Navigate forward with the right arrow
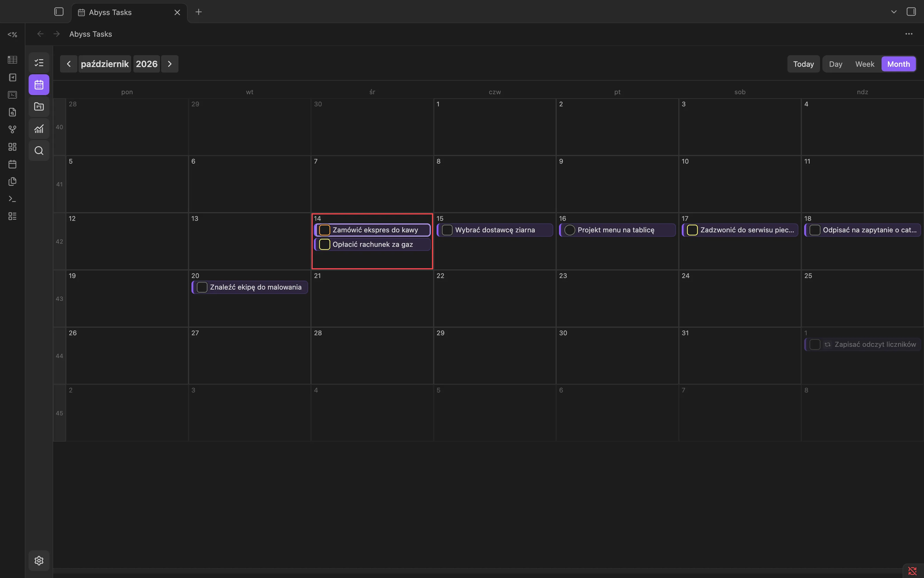Image resolution: width=924 pixels, height=578 pixels. tap(57, 34)
